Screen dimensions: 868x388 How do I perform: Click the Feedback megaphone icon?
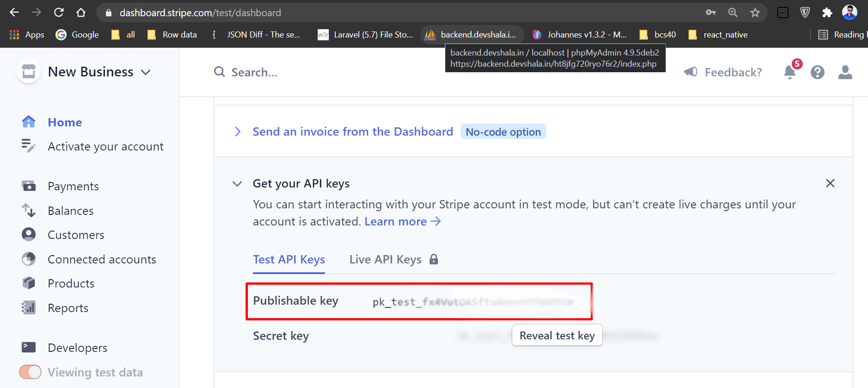691,72
